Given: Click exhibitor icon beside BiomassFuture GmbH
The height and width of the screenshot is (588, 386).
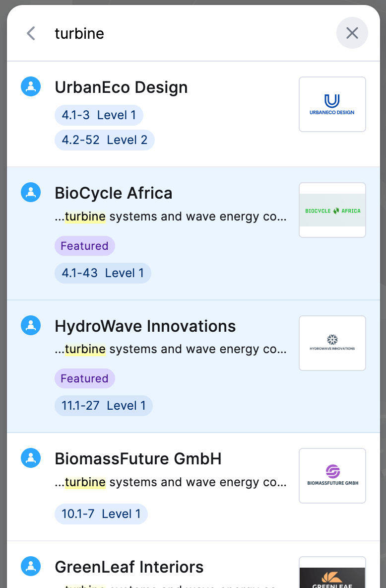Looking at the screenshot, I should [31, 458].
